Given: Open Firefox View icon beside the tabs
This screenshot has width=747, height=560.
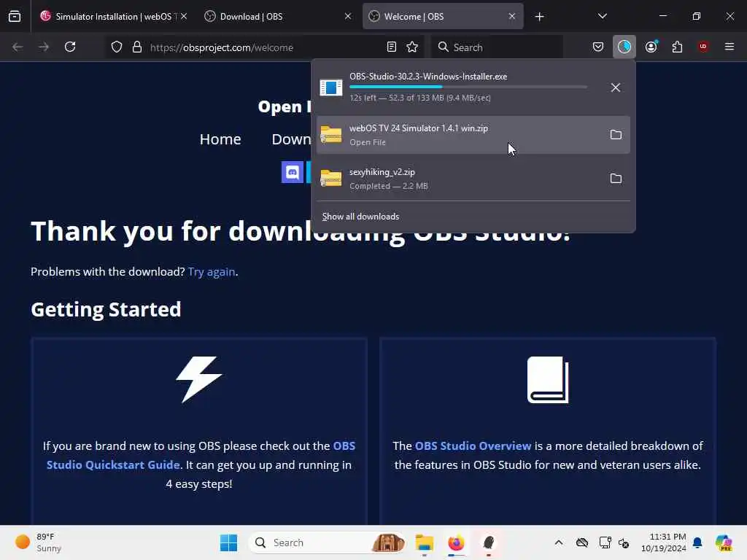Looking at the screenshot, I should tap(15, 17).
